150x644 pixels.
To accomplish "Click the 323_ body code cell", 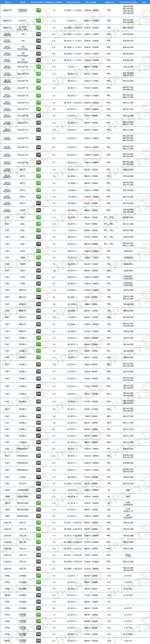I will click(x=109, y=477).
